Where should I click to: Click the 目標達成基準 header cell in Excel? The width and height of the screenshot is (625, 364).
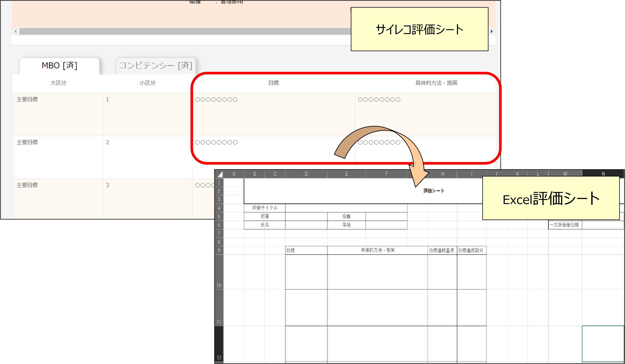[442, 250]
